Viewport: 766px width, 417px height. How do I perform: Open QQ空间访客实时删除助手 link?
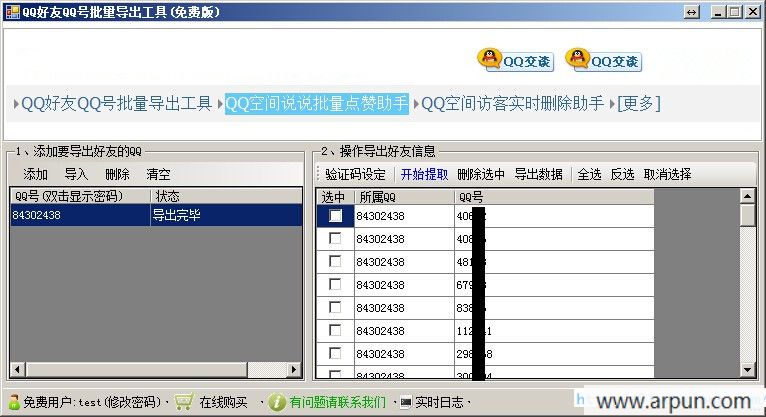click(512, 104)
